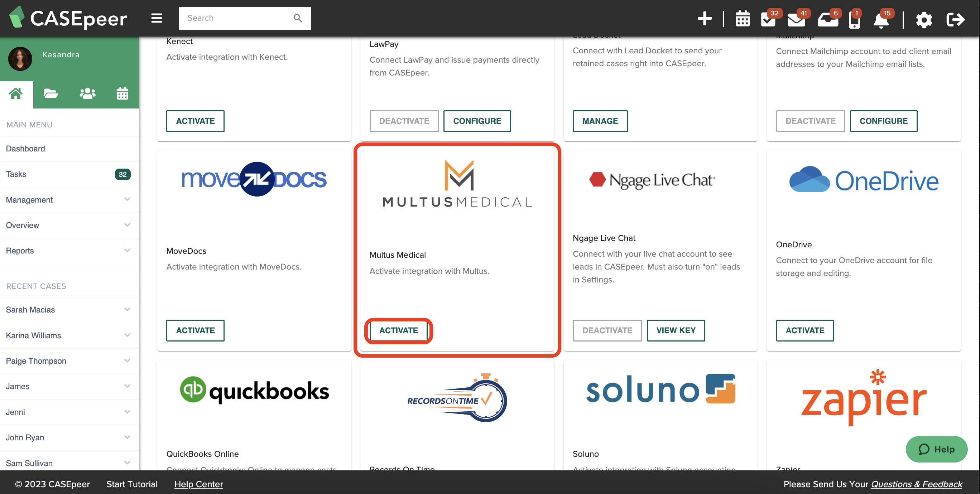Image resolution: width=980 pixels, height=494 pixels.
Task: Click the 'Multus Medical' card title
Action: point(398,255)
